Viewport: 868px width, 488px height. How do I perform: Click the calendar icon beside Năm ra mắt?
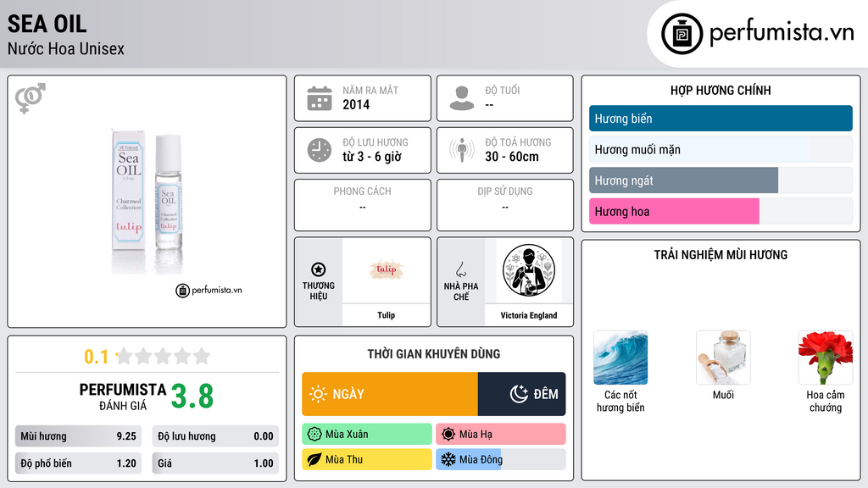pos(320,98)
